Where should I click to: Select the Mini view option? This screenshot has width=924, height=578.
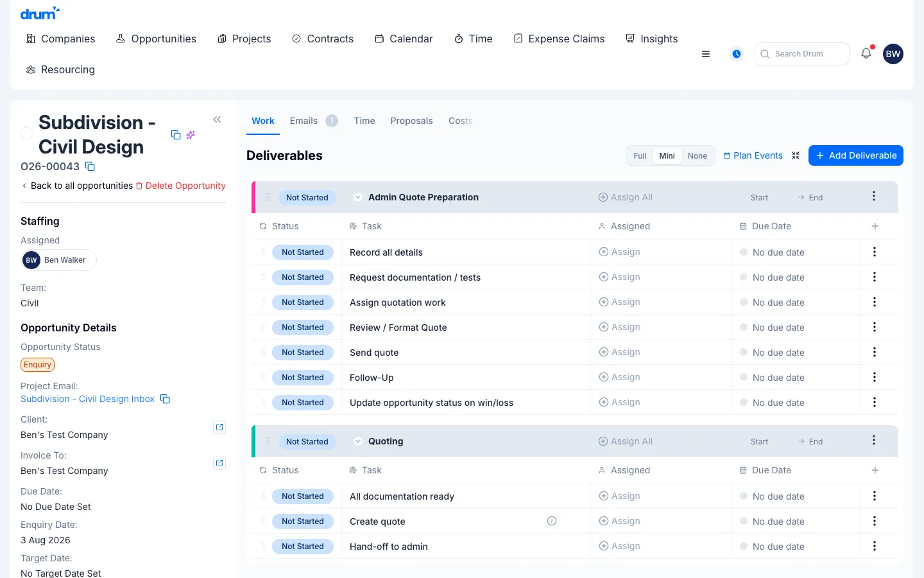[x=667, y=156]
